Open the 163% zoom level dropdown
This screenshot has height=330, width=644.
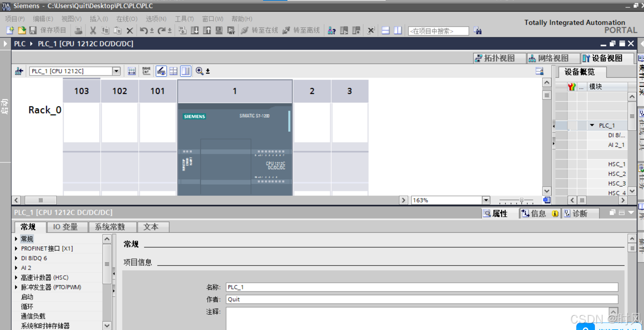pyautogui.click(x=486, y=200)
